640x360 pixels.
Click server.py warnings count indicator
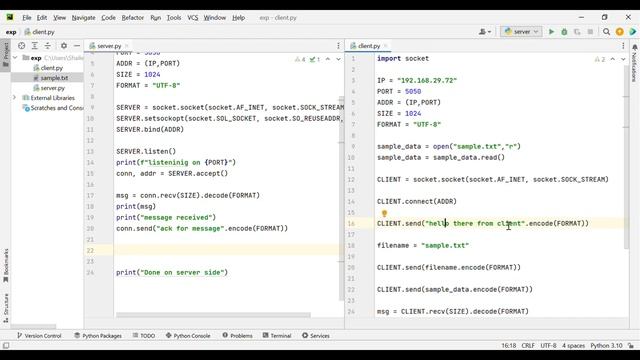[x=300, y=59]
